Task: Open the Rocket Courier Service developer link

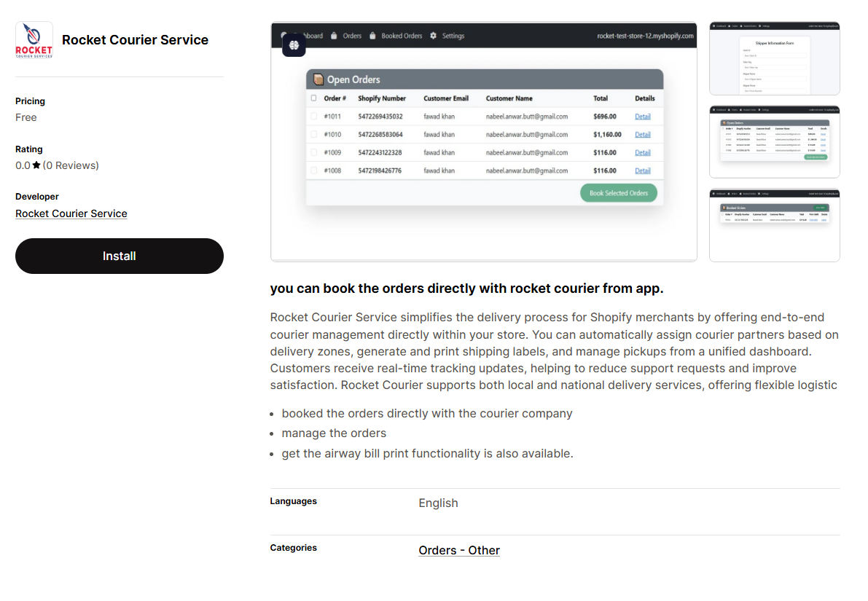Action: [71, 213]
